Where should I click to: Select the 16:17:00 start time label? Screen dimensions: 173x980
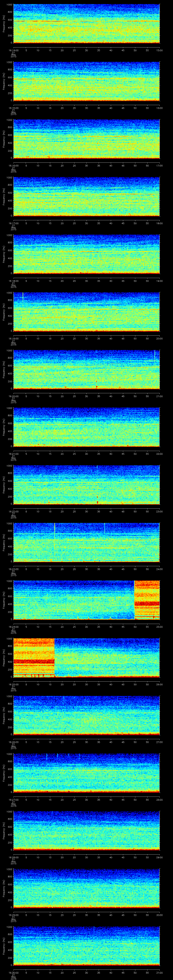tap(13, 223)
